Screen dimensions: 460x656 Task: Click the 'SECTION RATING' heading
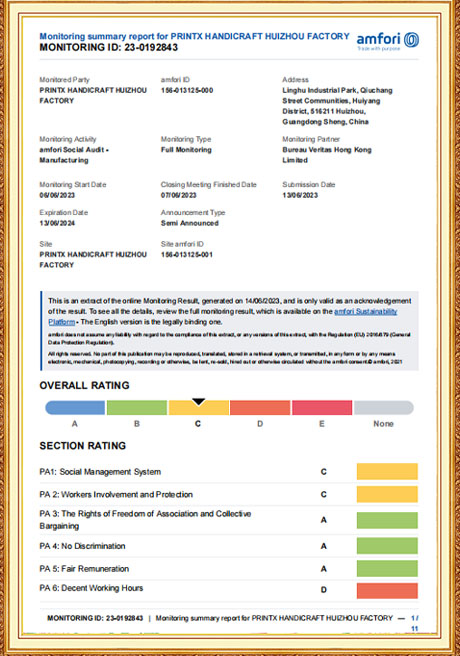click(83, 446)
